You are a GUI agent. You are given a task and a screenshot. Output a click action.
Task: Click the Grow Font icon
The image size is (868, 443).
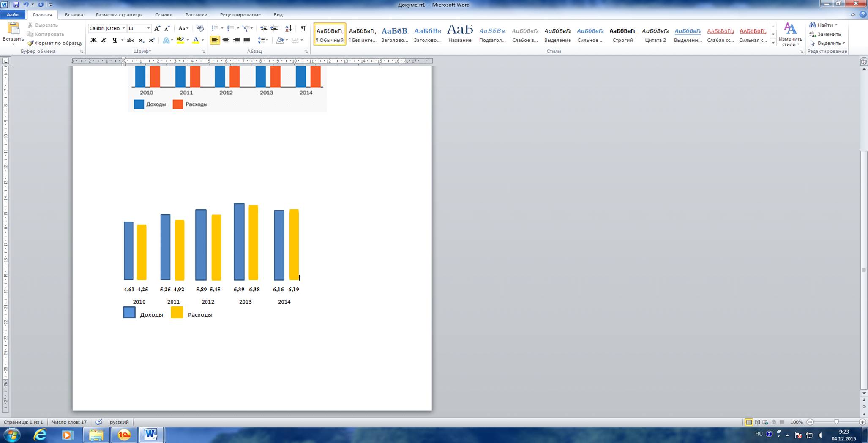click(157, 28)
